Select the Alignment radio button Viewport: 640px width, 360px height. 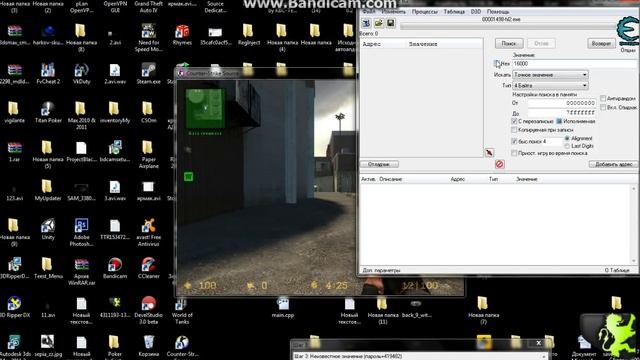coord(567,138)
